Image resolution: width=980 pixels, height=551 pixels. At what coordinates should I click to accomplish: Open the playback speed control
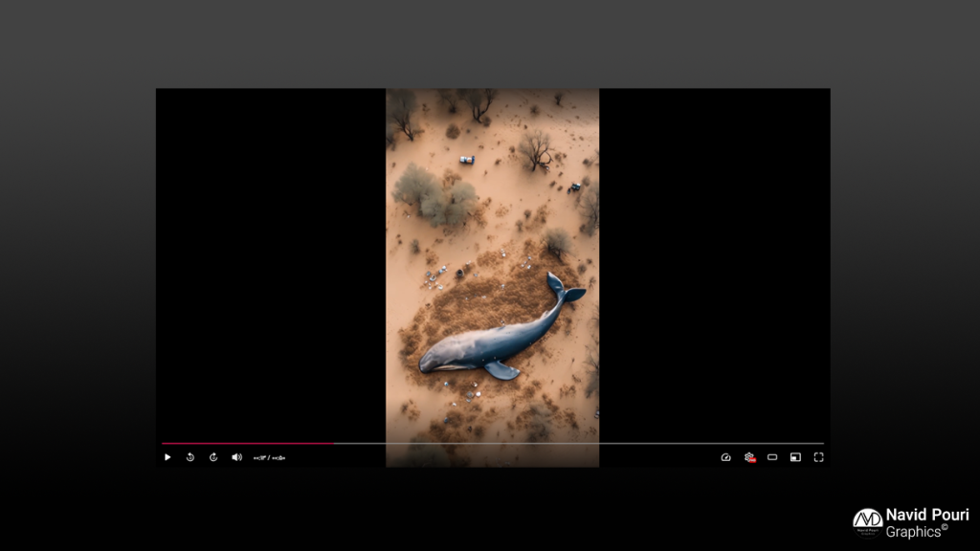tap(725, 457)
